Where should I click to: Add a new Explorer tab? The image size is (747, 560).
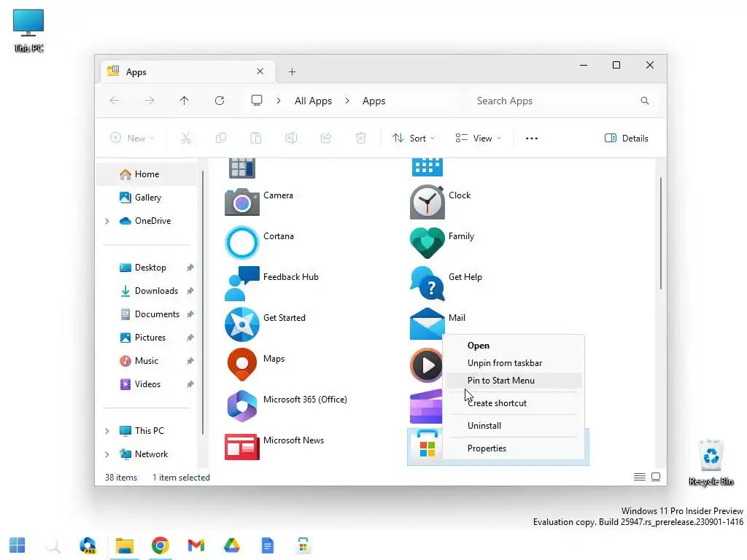292,72
